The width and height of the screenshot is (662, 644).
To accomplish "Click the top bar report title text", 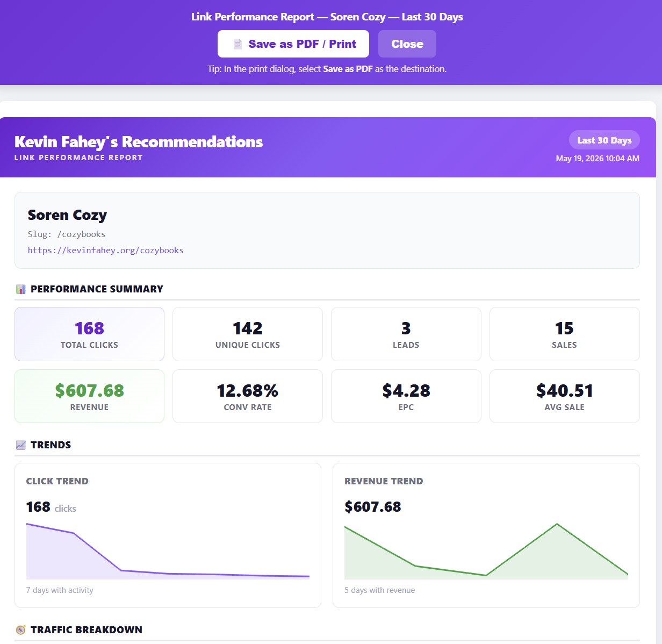I will (x=327, y=17).
